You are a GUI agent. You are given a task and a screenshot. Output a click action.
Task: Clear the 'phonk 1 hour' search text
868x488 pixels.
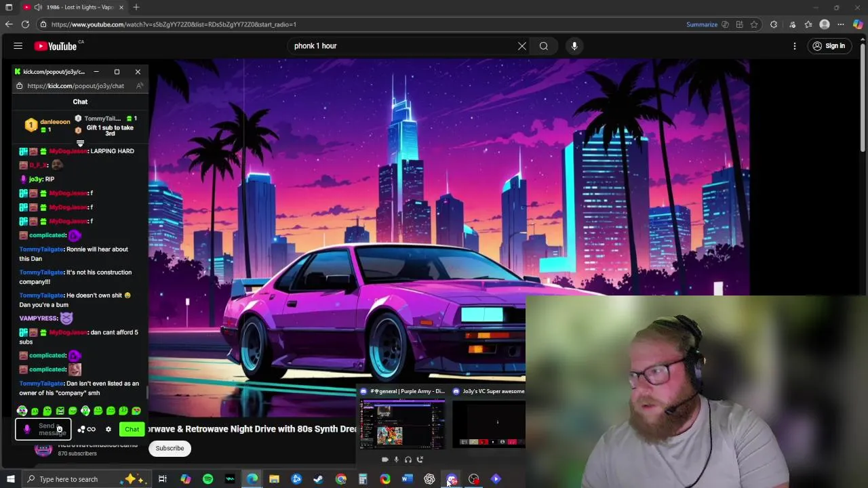(x=522, y=46)
